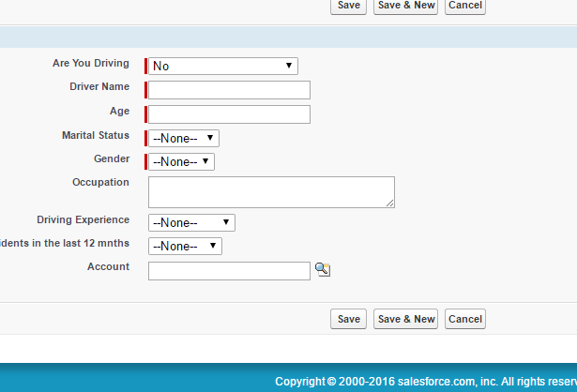Open the accidents in last 12 months dropdown
The width and height of the screenshot is (577, 392).
tap(185, 246)
